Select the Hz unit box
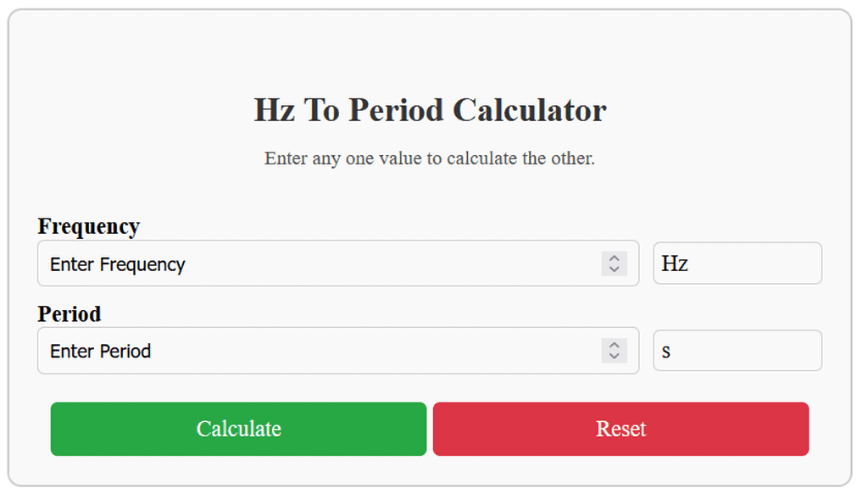 pyautogui.click(x=737, y=263)
